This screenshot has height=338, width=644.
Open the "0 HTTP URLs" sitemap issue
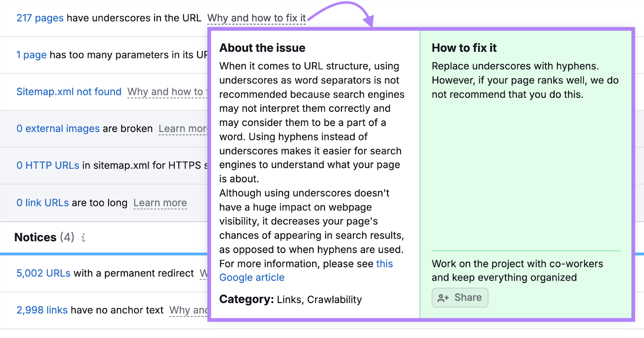[x=47, y=165]
